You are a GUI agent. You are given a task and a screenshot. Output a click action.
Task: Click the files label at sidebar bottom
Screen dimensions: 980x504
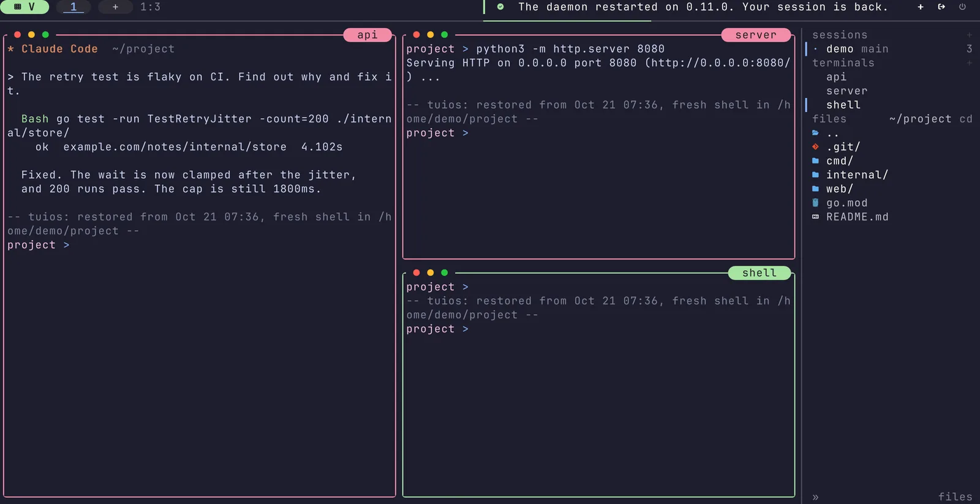point(956,497)
